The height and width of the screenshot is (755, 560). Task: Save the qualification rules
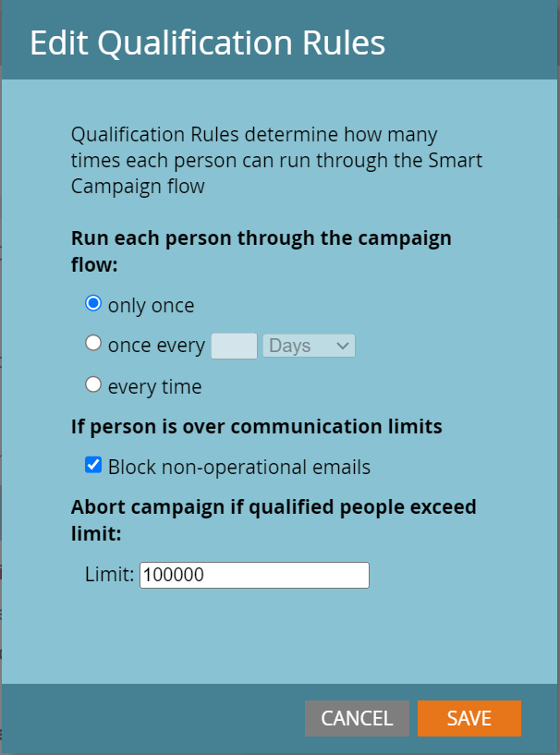pyautogui.click(x=469, y=718)
